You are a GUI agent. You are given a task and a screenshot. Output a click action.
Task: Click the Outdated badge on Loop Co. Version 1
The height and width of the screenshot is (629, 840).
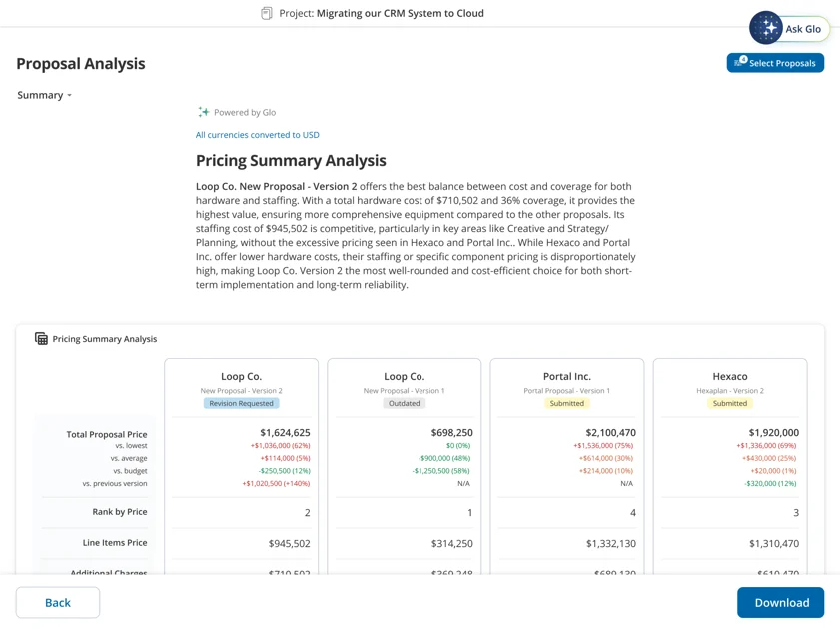[x=404, y=403]
